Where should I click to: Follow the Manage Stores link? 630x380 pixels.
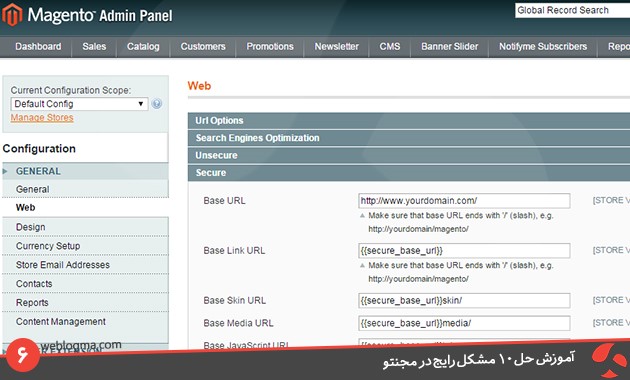(x=42, y=118)
